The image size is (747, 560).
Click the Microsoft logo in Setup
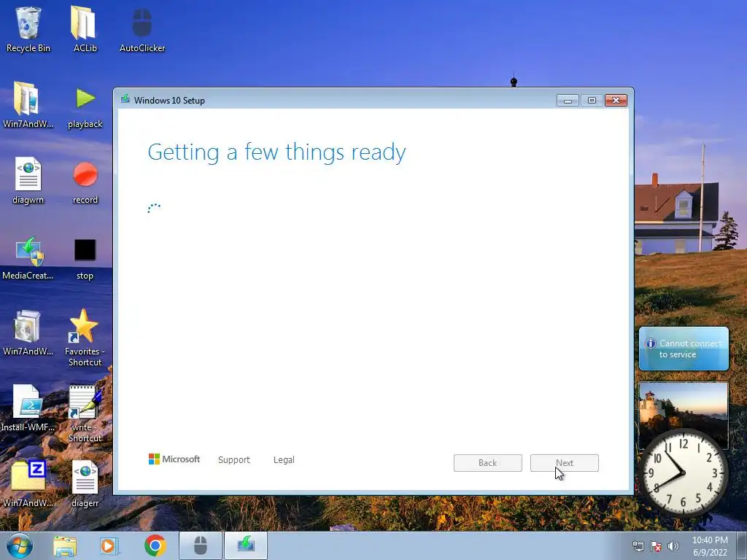point(174,459)
